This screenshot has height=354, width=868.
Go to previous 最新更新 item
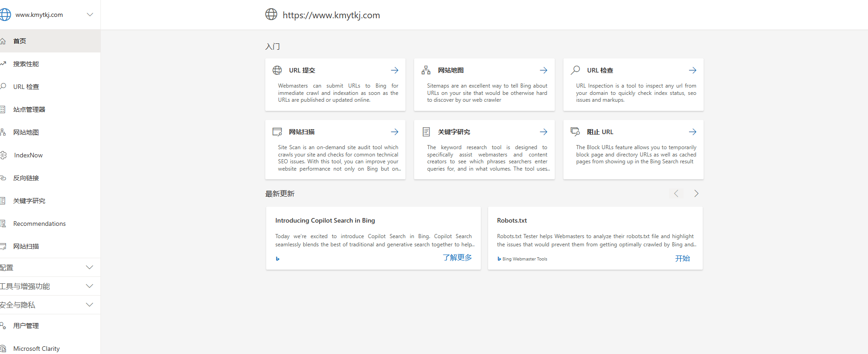[x=676, y=193]
